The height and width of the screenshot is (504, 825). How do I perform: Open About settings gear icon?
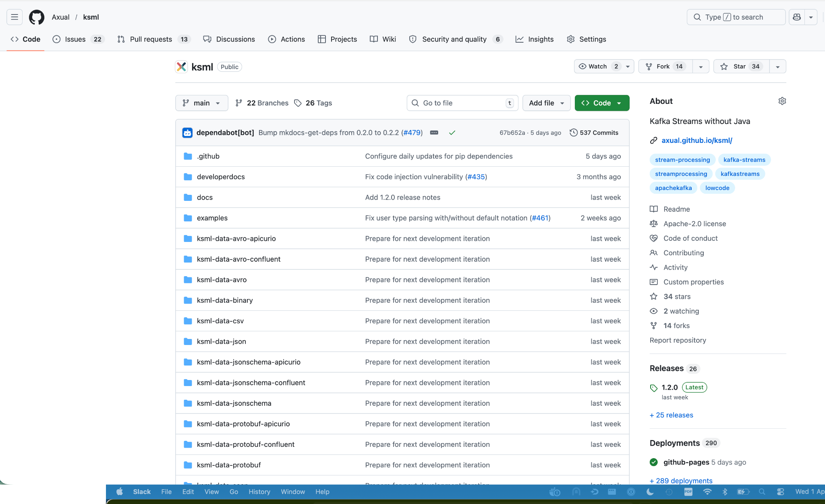(x=782, y=101)
